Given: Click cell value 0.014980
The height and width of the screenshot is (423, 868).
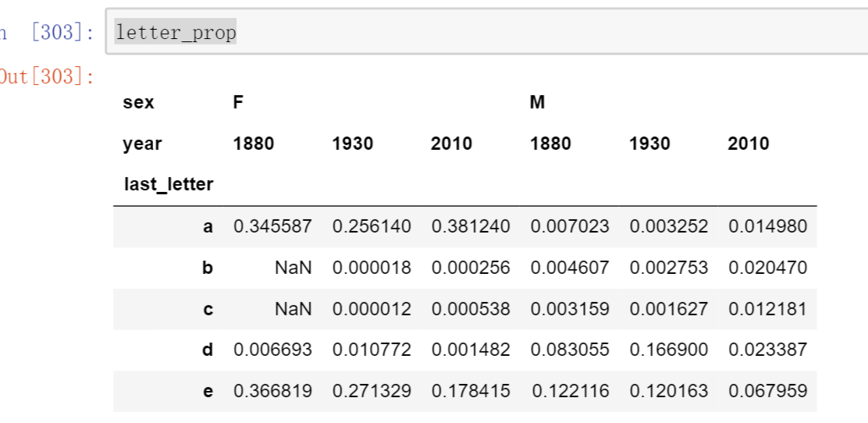Looking at the screenshot, I should pyautogui.click(x=768, y=226).
